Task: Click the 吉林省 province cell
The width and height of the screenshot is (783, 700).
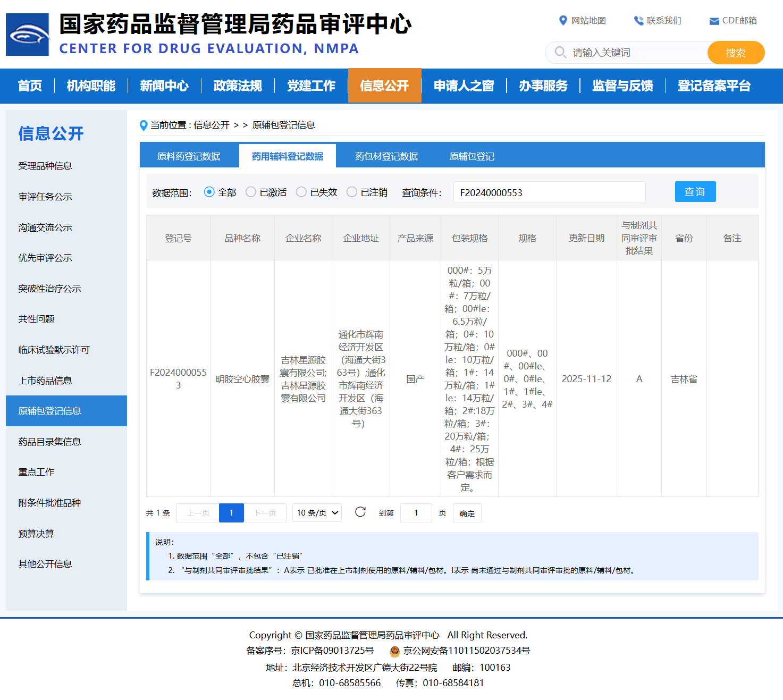Action: point(684,379)
